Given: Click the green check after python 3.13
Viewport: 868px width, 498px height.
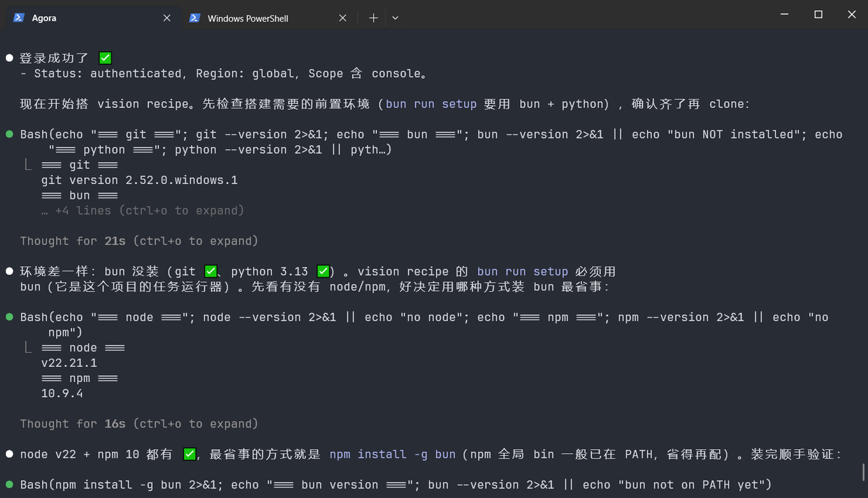Looking at the screenshot, I should tap(323, 271).
